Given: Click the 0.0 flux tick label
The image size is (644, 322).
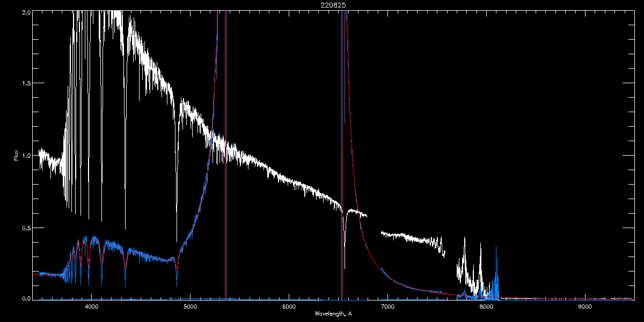Looking at the screenshot, I should [x=26, y=298].
